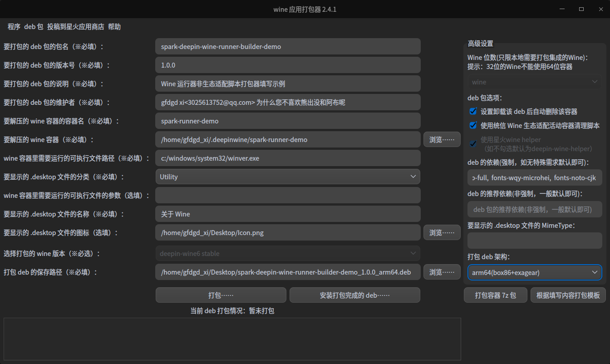The image size is (610, 364).
Task: Click the packaging output log area
Action: (x=232, y=339)
